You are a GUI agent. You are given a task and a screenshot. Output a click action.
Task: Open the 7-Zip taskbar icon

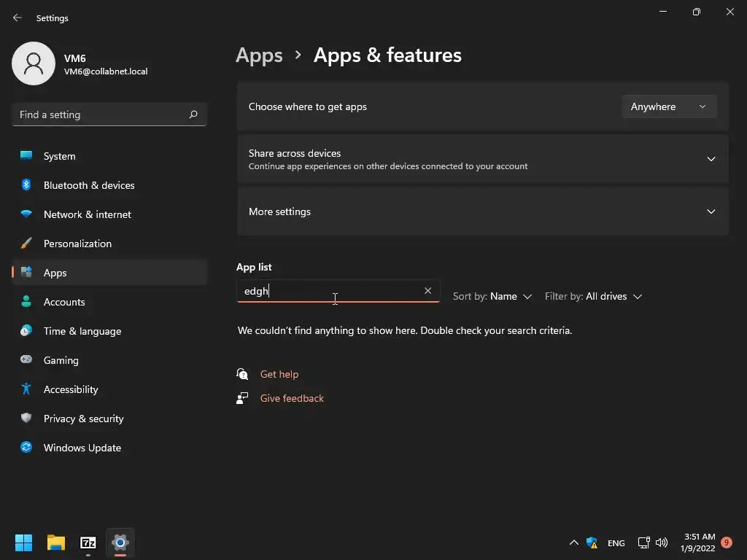(x=88, y=542)
